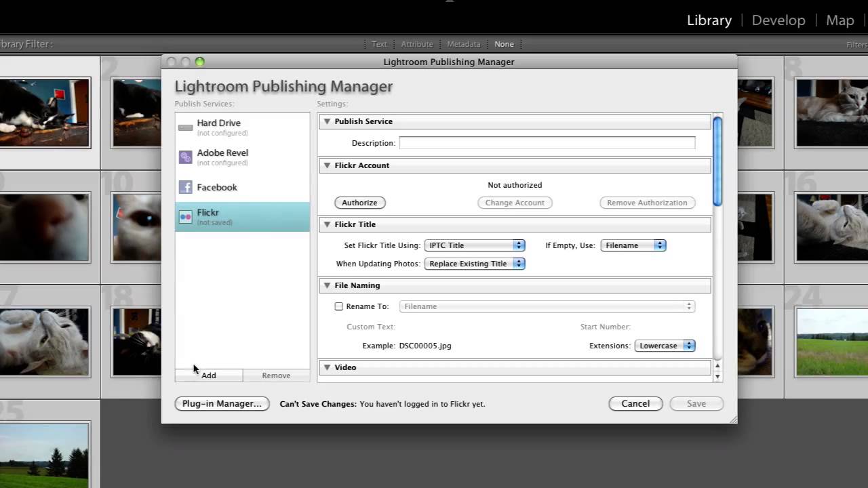Viewport: 868px width, 488px height.
Task: Click the Hard Drive service name
Action: 218,123
